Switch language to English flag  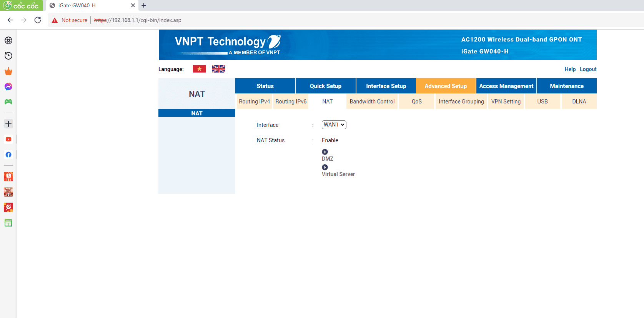point(219,69)
